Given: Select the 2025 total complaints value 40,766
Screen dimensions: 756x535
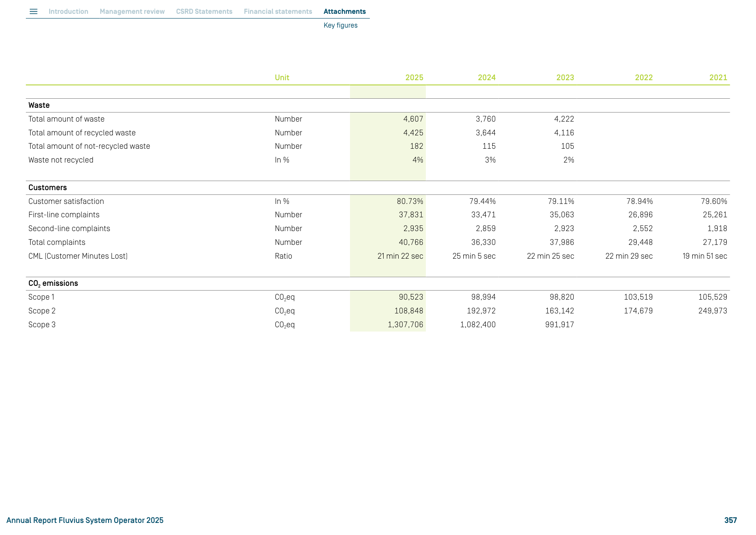Looking at the screenshot, I should point(411,242).
